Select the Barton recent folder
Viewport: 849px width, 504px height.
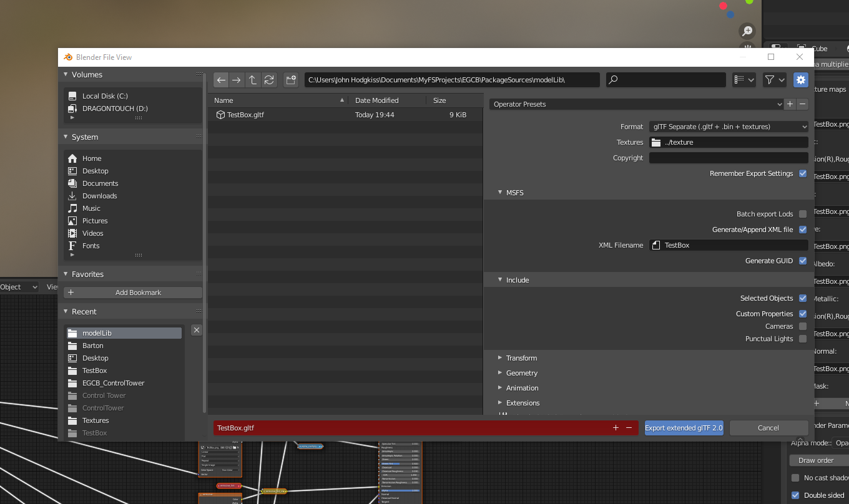click(x=93, y=346)
